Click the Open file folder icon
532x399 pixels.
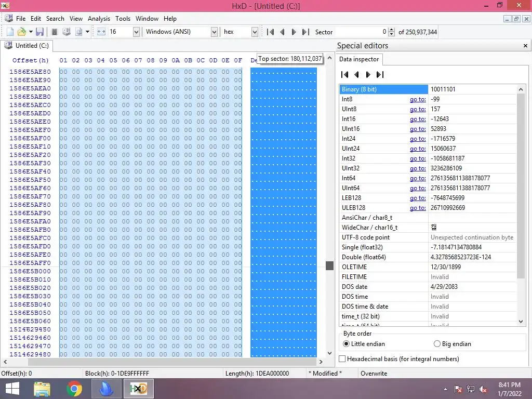pos(22,32)
